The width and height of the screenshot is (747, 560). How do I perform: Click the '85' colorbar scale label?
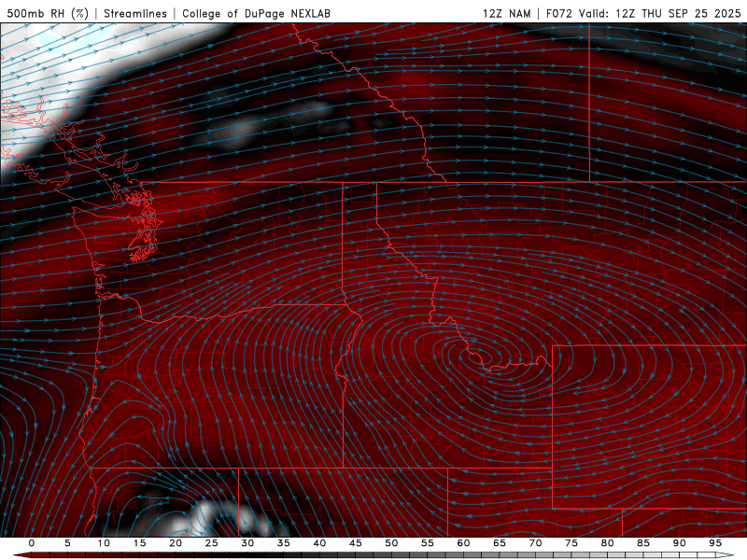(643, 543)
